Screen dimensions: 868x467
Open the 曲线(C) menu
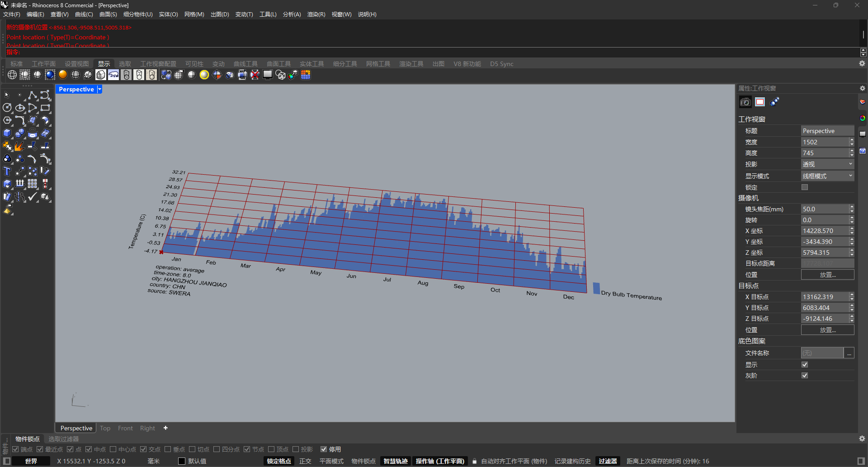tap(84, 14)
